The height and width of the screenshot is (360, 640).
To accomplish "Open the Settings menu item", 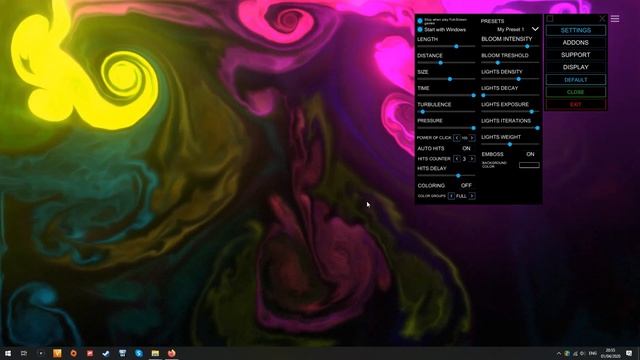I will point(576,31).
